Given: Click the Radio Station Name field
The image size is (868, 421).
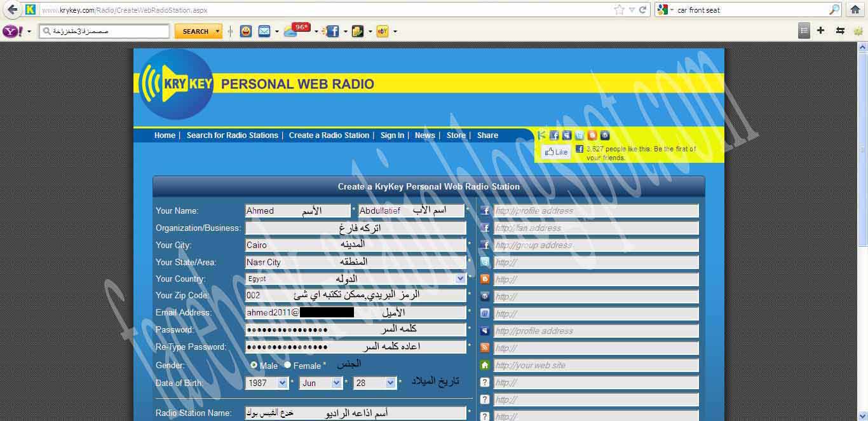Looking at the screenshot, I should (x=356, y=413).
